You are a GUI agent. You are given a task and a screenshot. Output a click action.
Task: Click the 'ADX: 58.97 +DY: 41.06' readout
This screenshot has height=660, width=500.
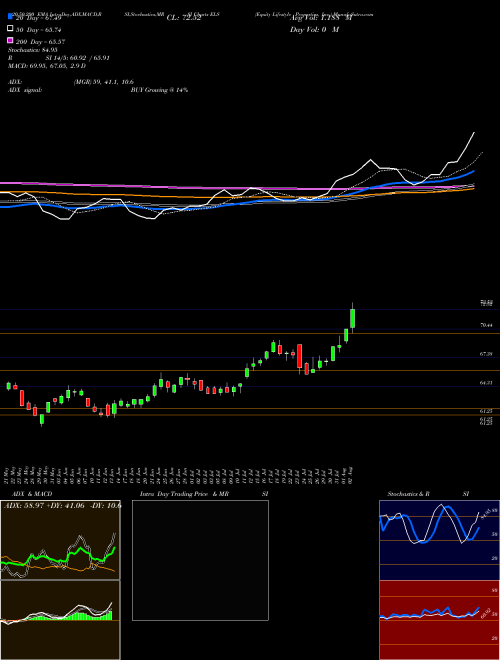click(43, 505)
